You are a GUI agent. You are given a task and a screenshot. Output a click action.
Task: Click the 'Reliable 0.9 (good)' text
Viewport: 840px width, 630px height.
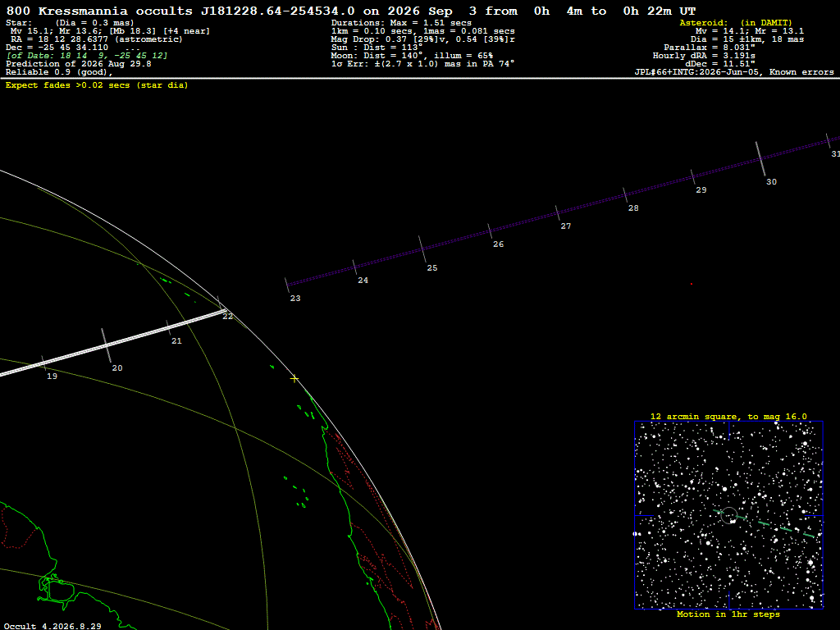point(59,72)
